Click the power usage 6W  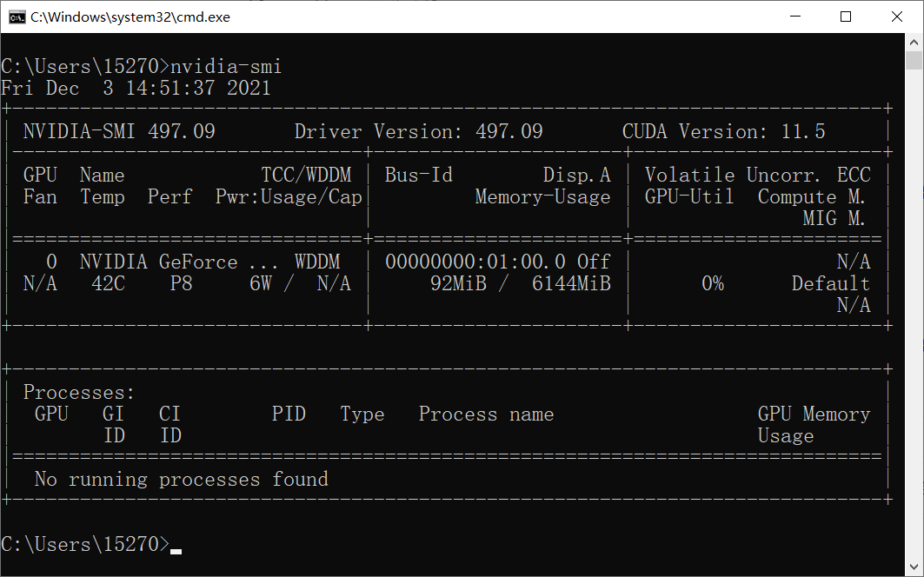[x=261, y=283]
